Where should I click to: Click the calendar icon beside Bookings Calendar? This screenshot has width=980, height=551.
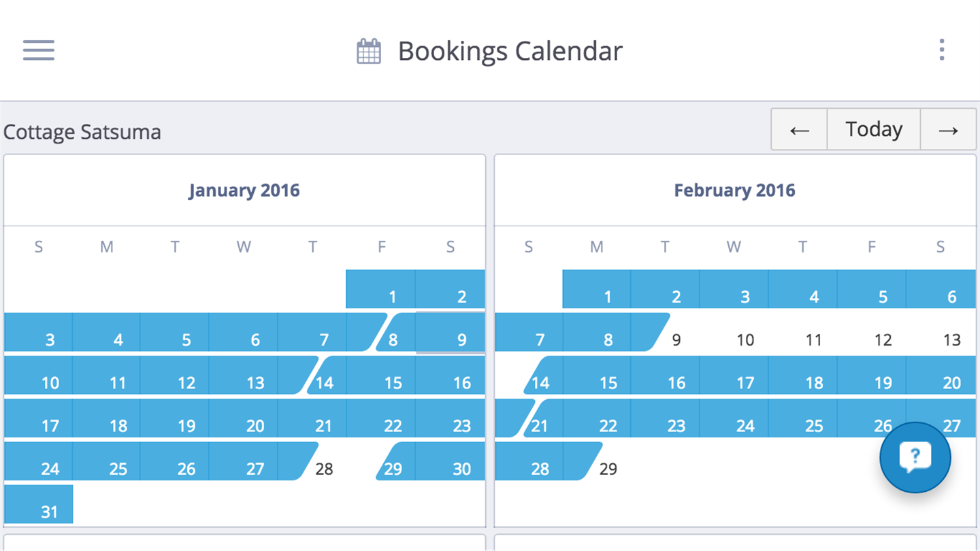369,52
